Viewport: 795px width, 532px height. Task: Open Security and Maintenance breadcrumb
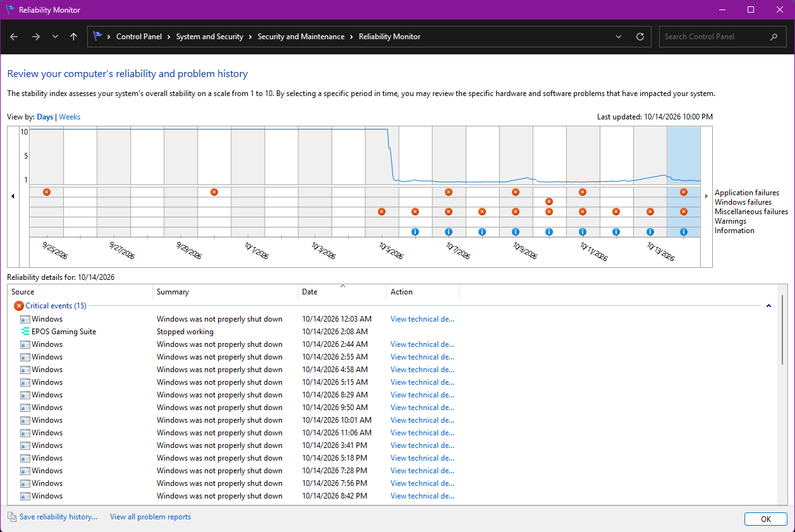pos(301,37)
